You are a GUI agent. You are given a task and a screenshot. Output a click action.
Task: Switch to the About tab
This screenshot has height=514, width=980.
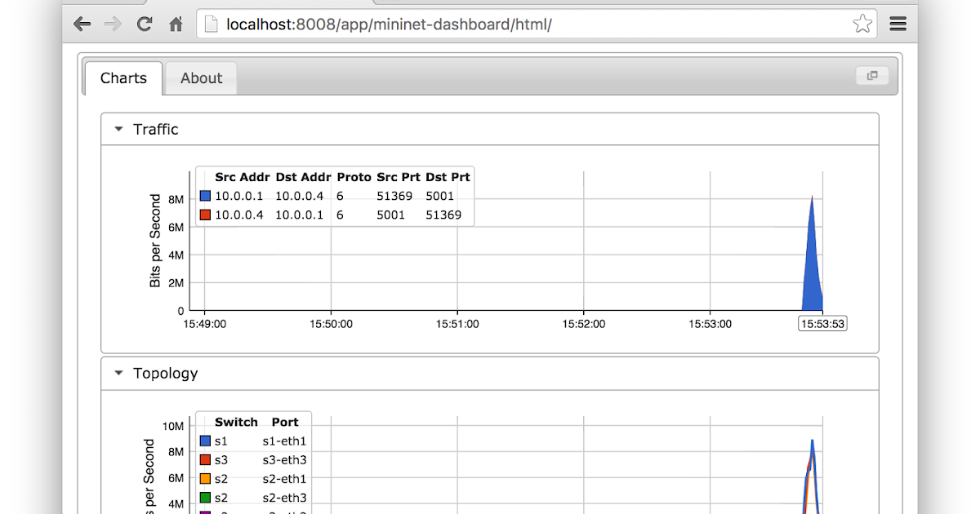[x=200, y=78]
